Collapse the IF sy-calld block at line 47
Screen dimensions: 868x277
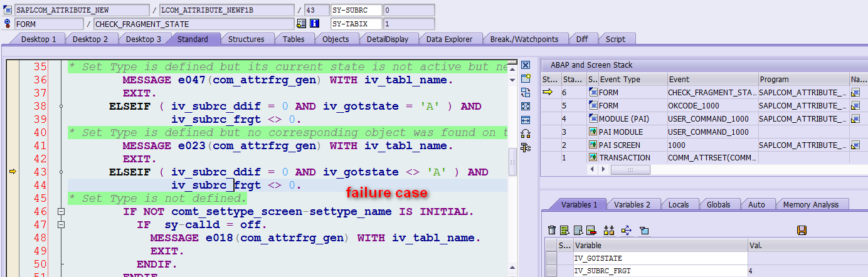click(61, 224)
